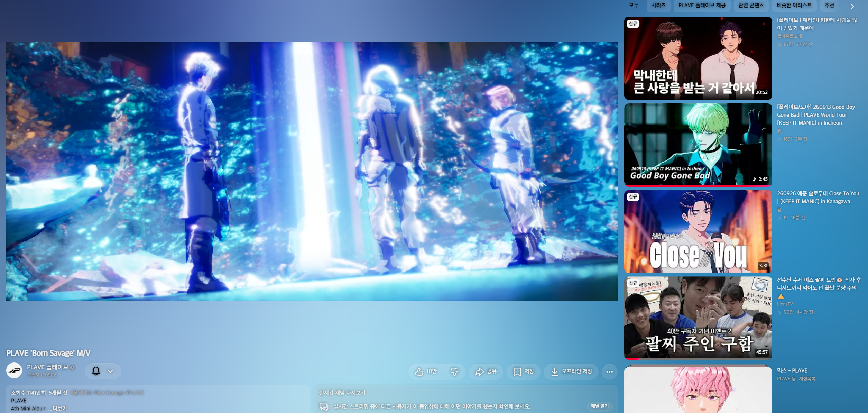Open the three-dot more actions menu
This screenshot has height=413, width=868.
coord(609,371)
